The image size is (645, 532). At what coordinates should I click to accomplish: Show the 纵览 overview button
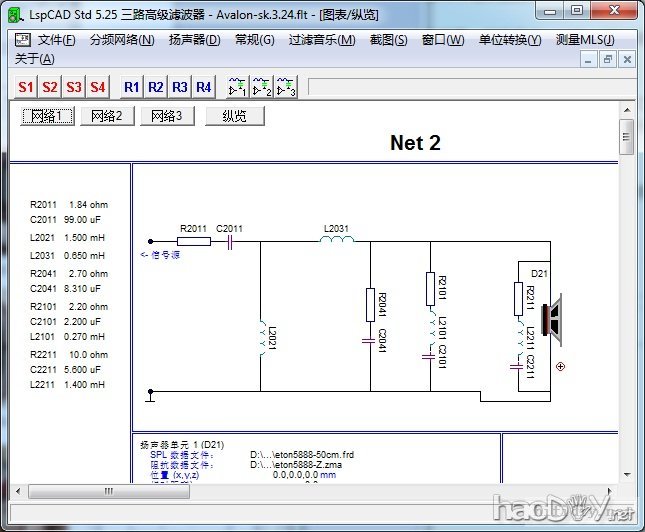coord(235,116)
